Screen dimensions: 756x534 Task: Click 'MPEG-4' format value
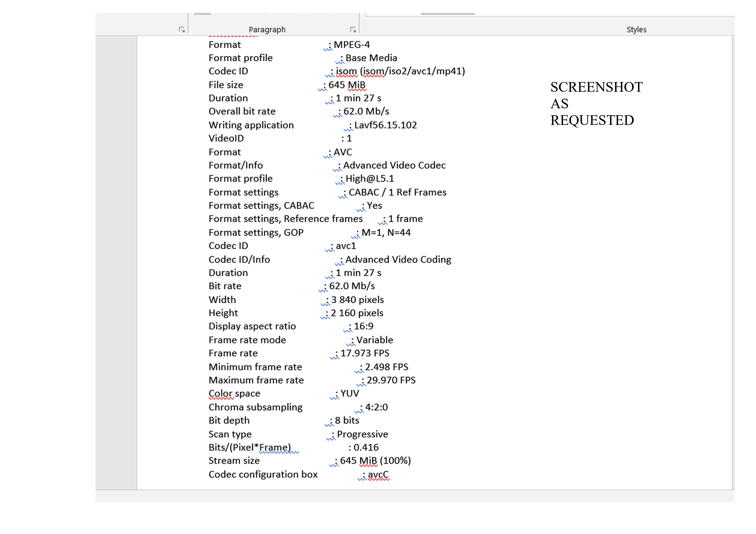(x=352, y=45)
